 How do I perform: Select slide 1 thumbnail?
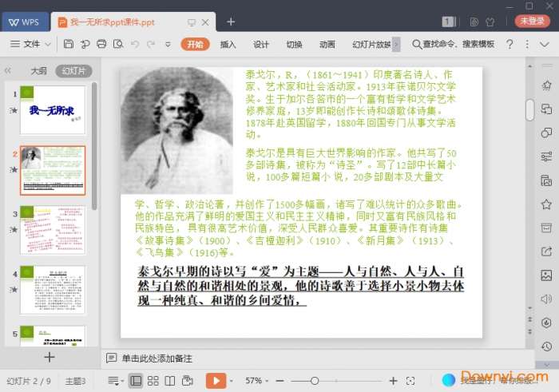53,109
